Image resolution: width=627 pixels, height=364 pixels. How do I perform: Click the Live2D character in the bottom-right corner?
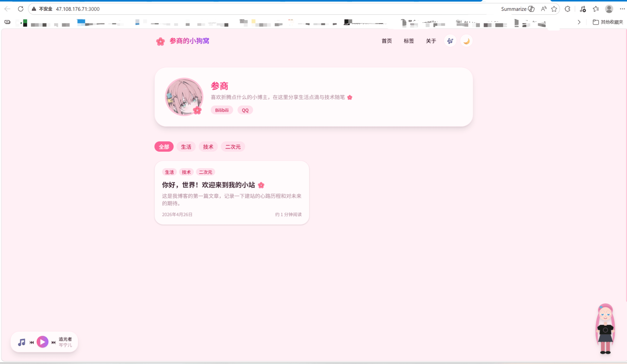pos(605,328)
